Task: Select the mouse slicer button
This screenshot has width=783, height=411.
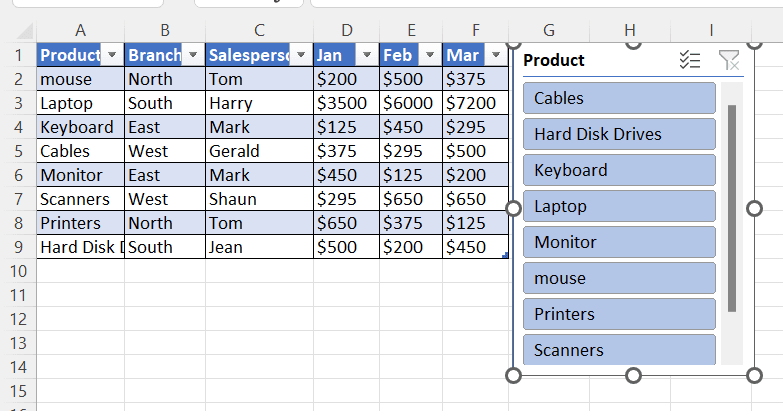Action: coord(619,278)
